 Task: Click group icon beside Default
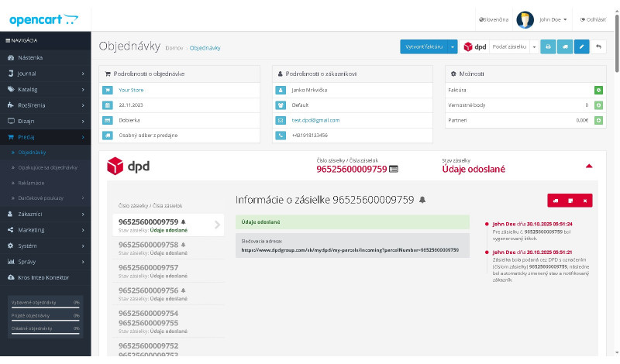point(281,105)
